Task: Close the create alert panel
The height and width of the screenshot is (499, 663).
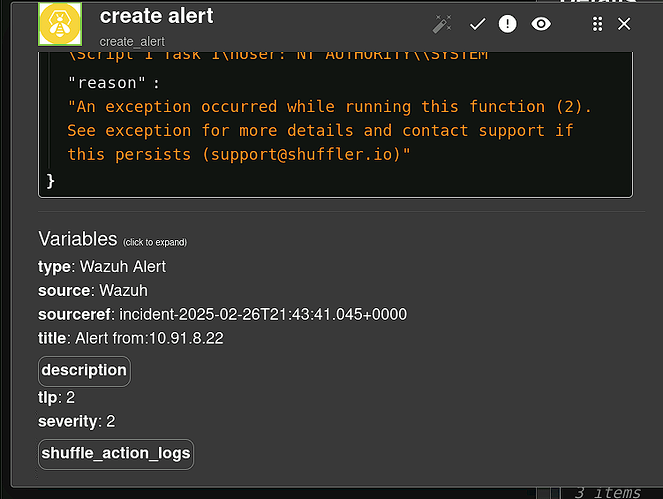Action: pyautogui.click(x=624, y=24)
